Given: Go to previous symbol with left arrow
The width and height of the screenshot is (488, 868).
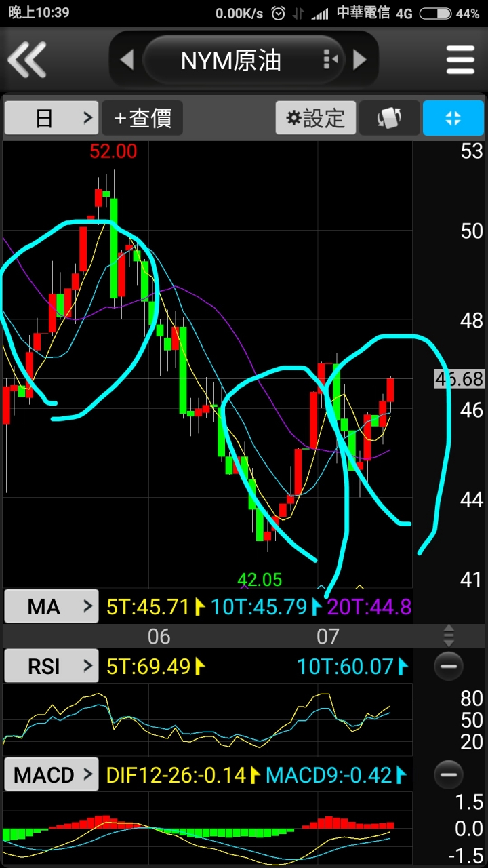Looking at the screenshot, I should pyautogui.click(x=126, y=60).
